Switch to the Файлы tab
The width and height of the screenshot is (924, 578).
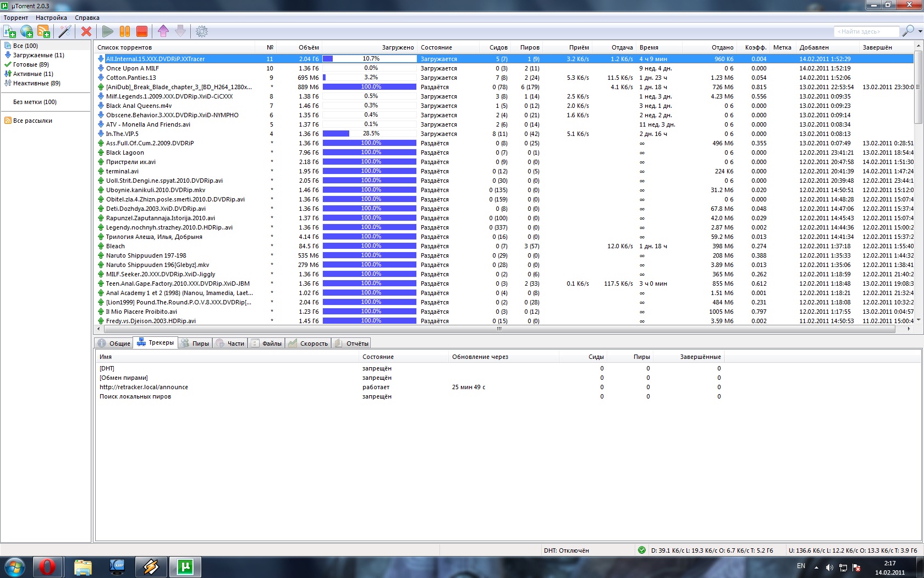click(266, 343)
